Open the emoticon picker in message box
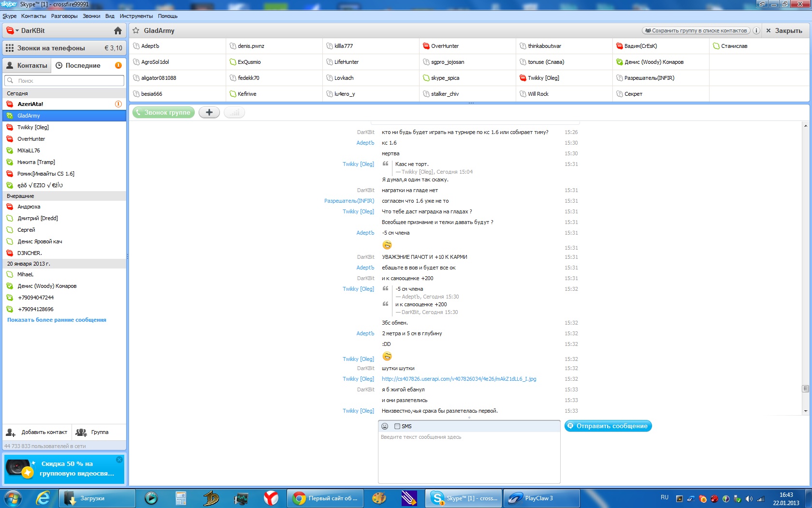Screen dimensions: 812x508 [x=385, y=426]
